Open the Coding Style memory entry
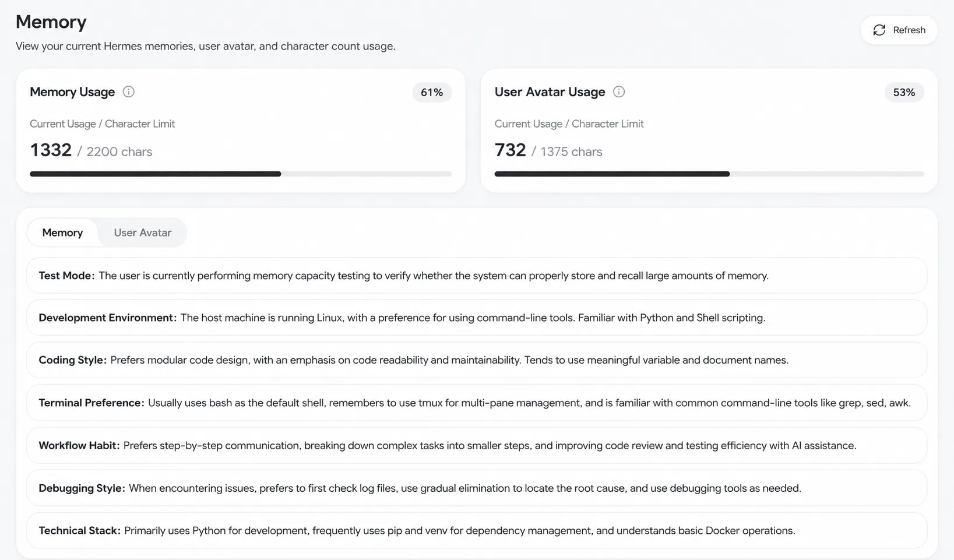 coord(477,360)
